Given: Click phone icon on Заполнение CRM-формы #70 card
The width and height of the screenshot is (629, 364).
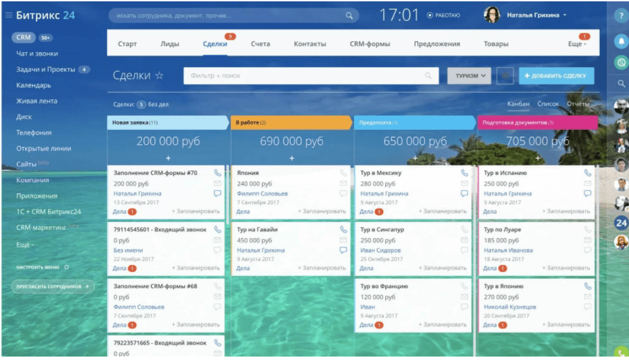Looking at the screenshot, I should (x=217, y=173).
